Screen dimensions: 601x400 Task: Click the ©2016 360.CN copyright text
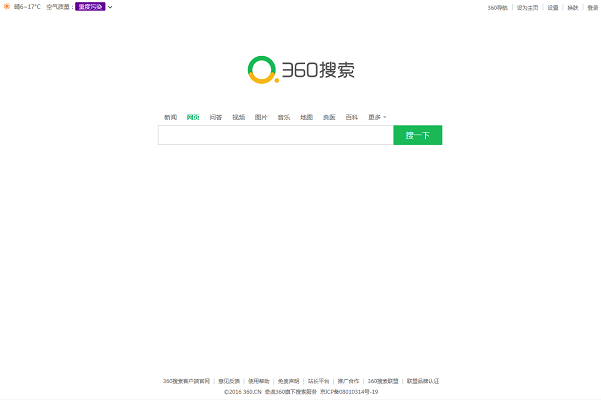tap(243, 392)
